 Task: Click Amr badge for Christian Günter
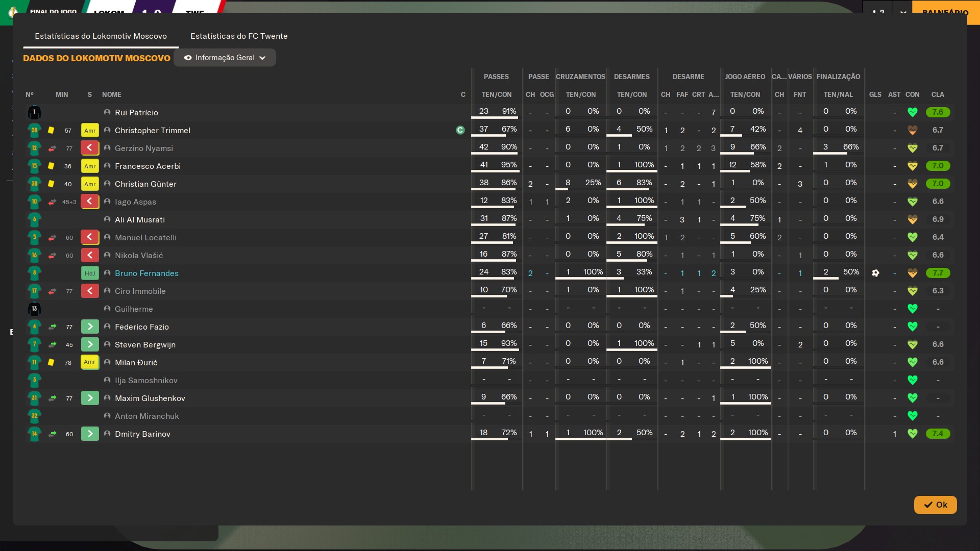coord(90,184)
